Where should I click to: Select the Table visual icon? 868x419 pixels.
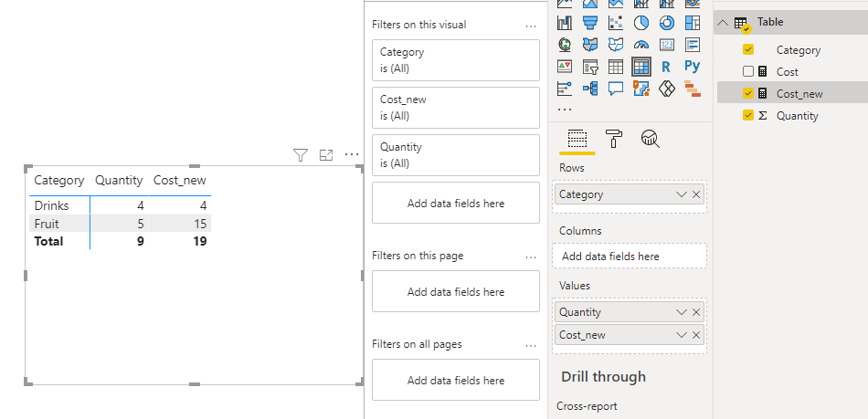click(616, 67)
